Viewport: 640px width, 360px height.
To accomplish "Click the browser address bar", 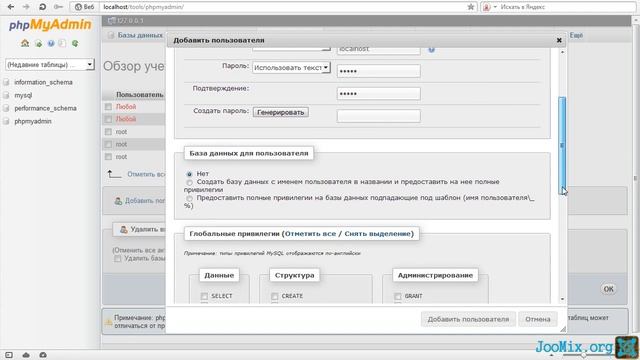I will point(284,7).
